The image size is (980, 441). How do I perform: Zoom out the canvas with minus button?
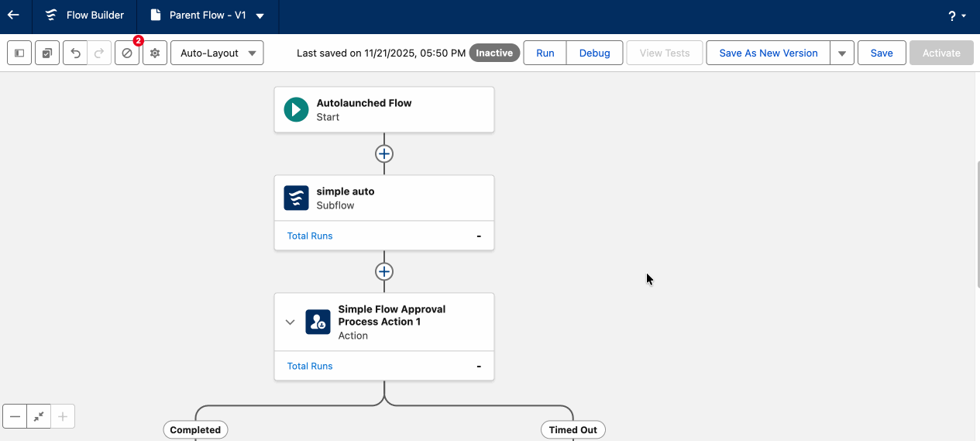click(x=15, y=416)
